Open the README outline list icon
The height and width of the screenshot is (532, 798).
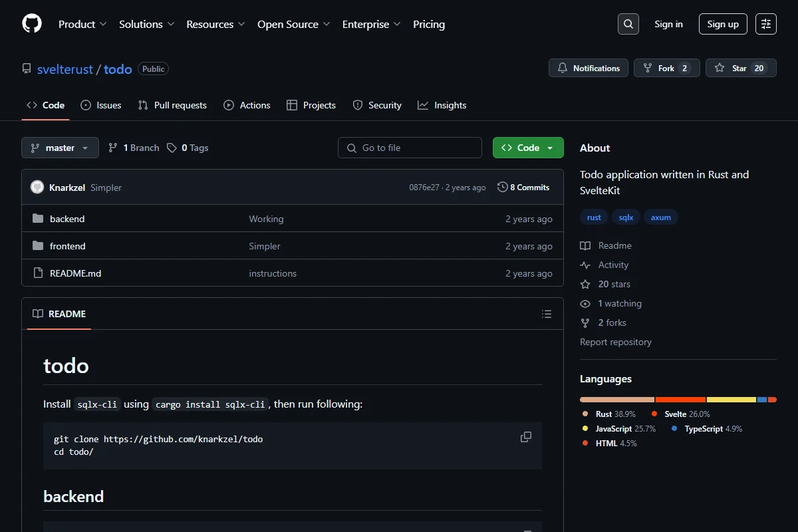[547, 314]
